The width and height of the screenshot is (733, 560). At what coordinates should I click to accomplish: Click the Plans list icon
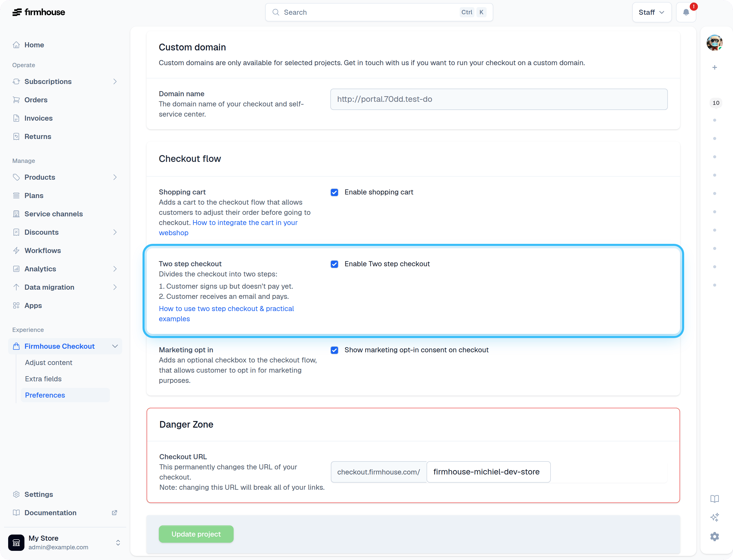point(16,196)
